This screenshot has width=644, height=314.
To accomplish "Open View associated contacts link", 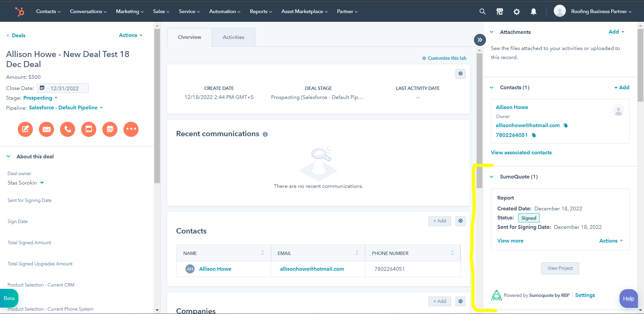I will coord(521,153).
